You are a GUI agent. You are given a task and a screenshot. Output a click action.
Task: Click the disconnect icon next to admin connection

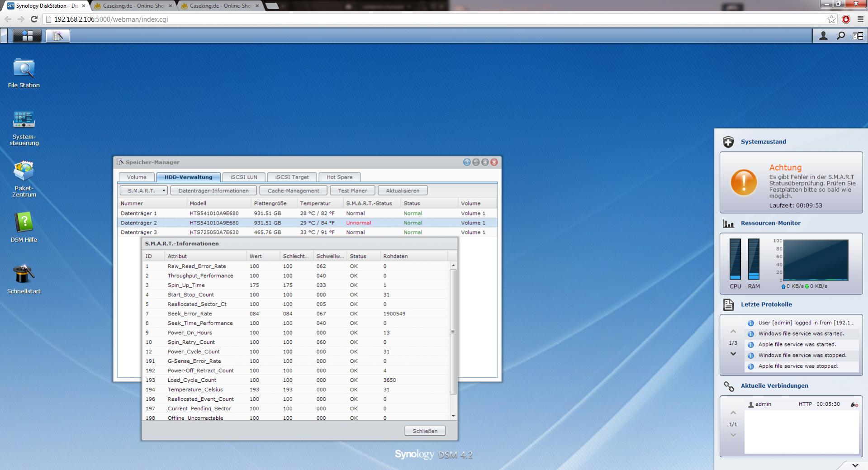(854, 404)
